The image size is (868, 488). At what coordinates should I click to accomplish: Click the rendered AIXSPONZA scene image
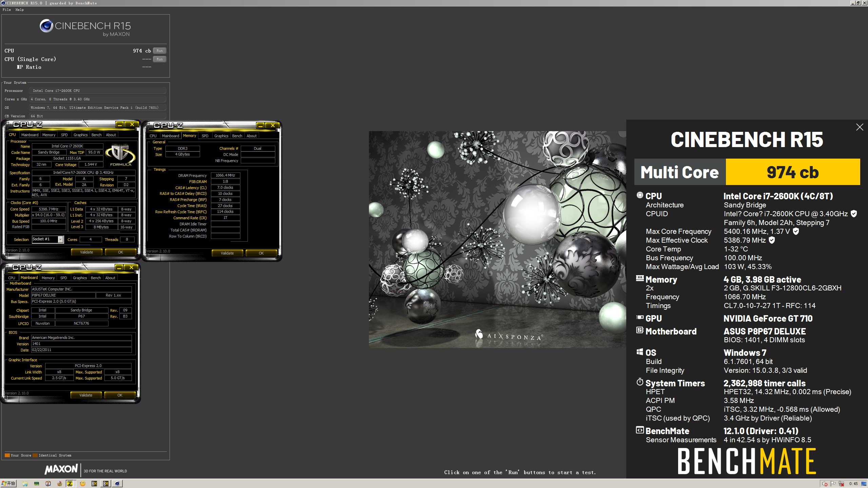(497, 239)
